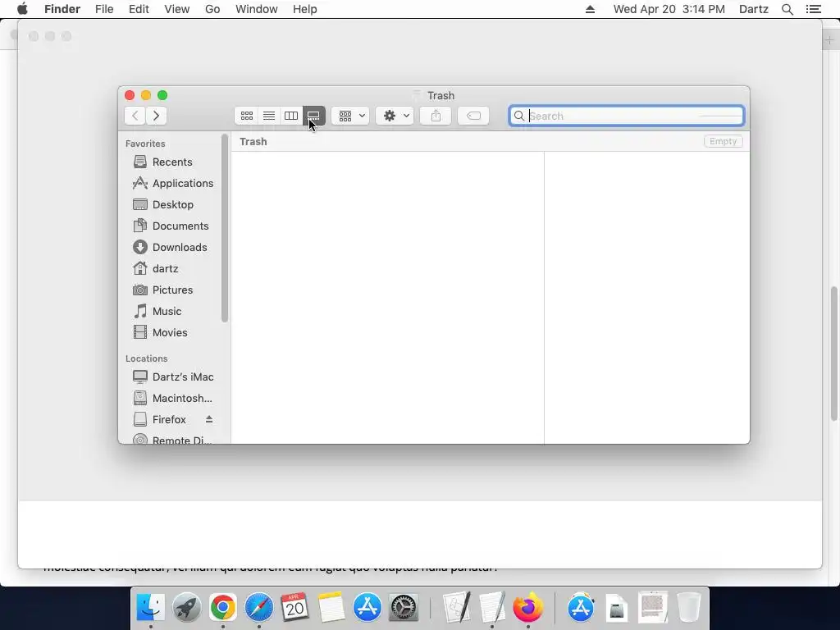
Task: Open Music in the sidebar
Action: click(171, 311)
